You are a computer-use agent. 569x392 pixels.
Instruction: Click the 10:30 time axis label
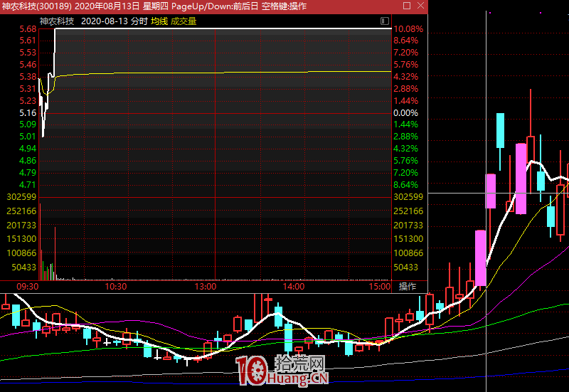[116, 287]
